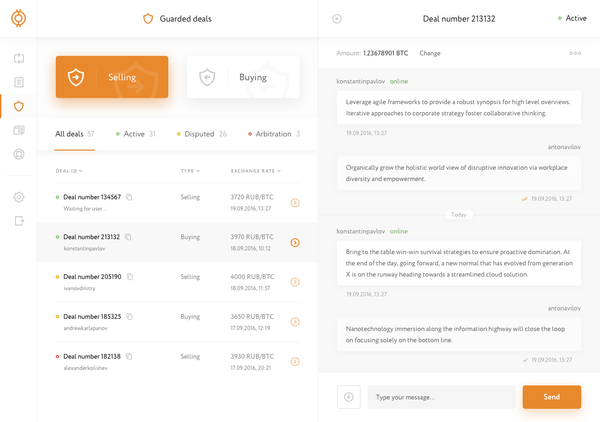Image resolution: width=600 pixels, height=422 pixels.
Task: Copy Deal number 213132 ID
Action: pos(128,237)
